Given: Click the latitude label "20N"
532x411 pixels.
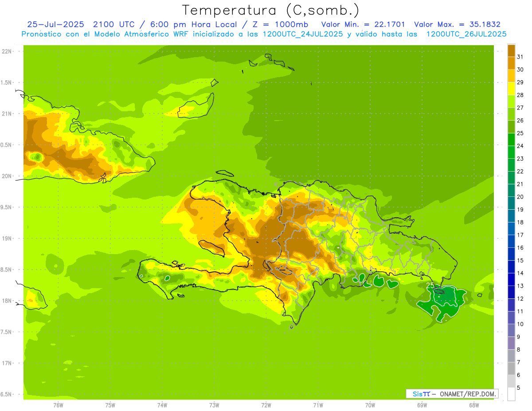Looking at the screenshot, I should click(x=7, y=176).
